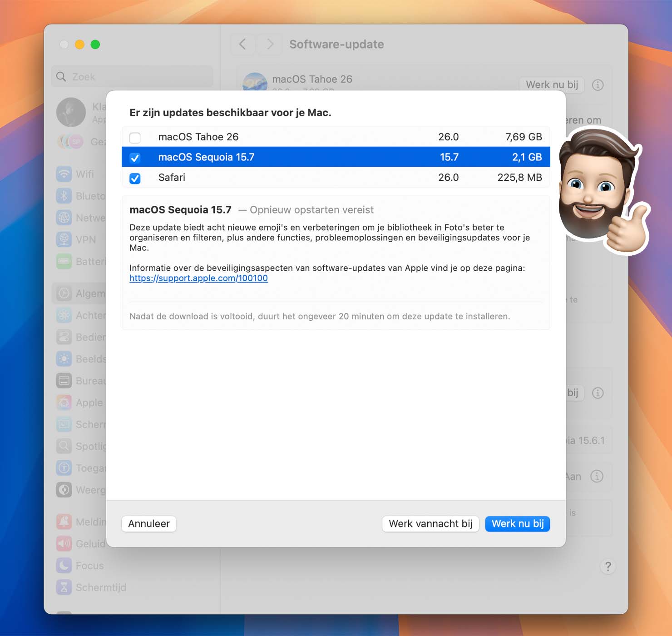The image size is (672, 636).
Task: Open the Bluetooth sidebar icon
Action: point(64,196)
